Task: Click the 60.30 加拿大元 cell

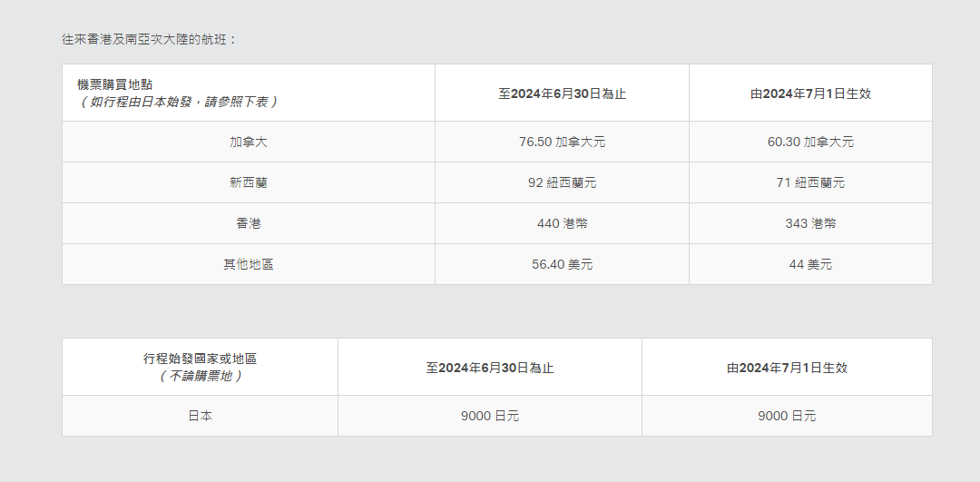Action: [x=810, y=143]
